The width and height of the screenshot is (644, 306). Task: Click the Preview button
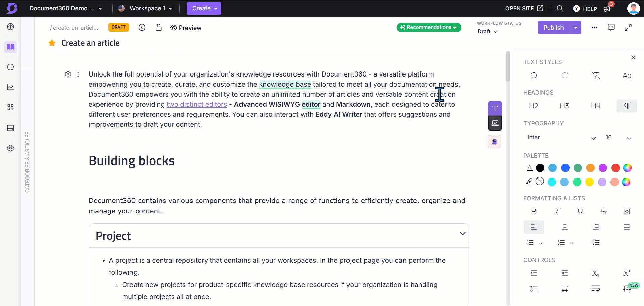[186, 28]
